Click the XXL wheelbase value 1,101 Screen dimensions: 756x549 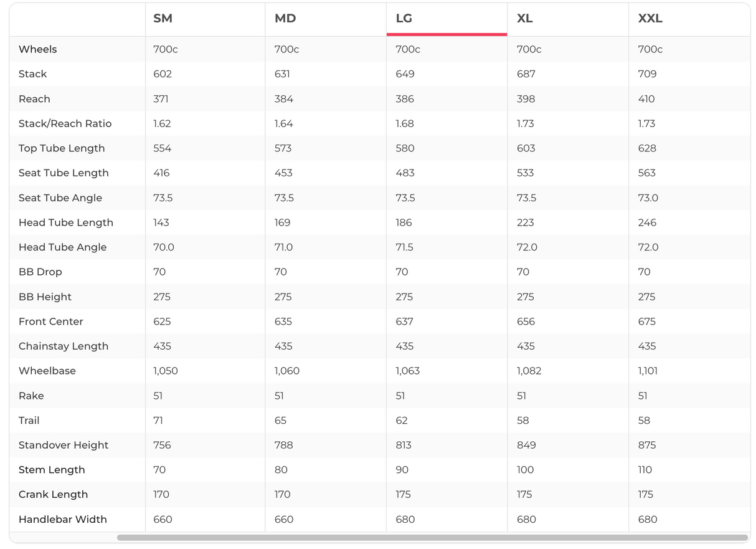(x=648, y=371)
